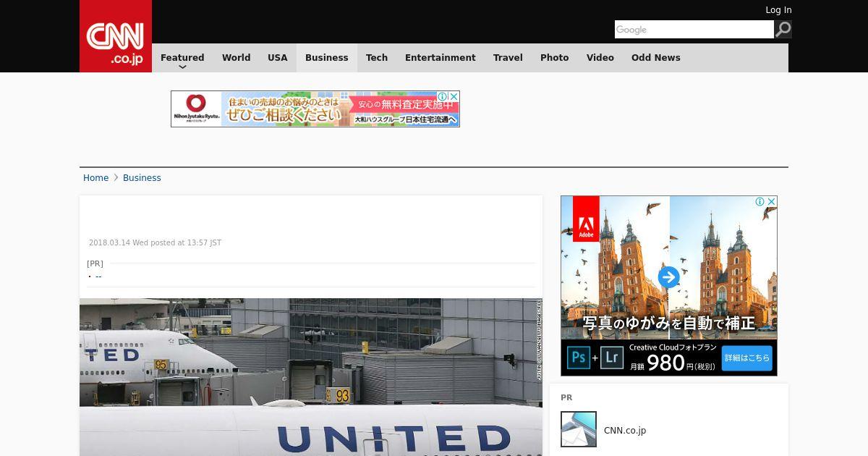The height and width of the screenshot is (456, 868).
Task: Open the Entertainment section
Action: coord(441,58)
